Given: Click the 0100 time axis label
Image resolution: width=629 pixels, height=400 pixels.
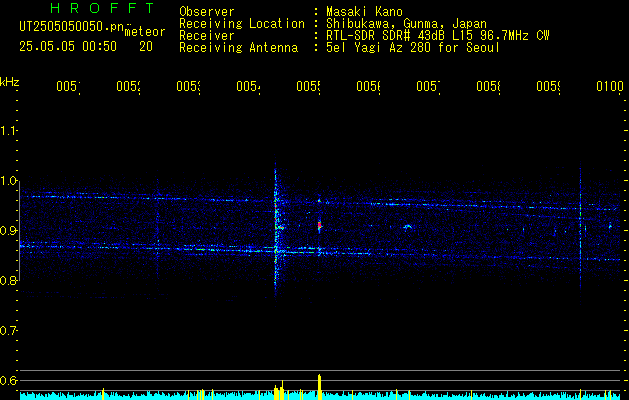Looking at the screenshot, I should click(610, 86).
